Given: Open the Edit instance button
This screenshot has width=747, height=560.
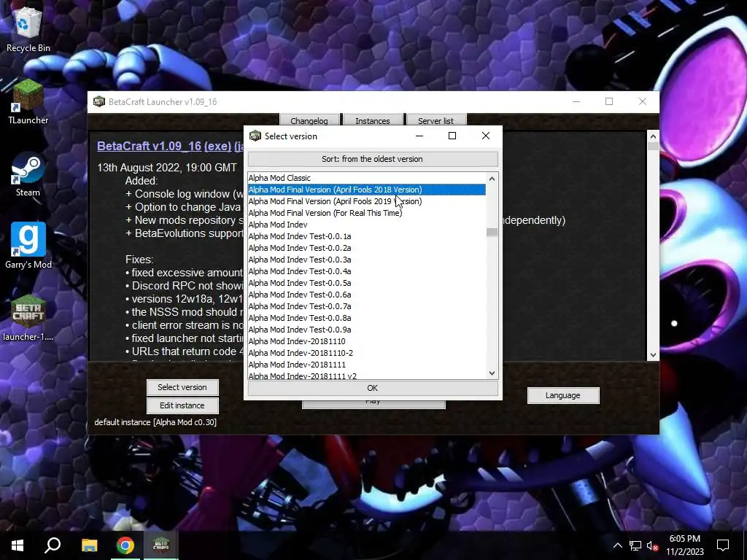Looking at the screenshot, I should 182,405.
